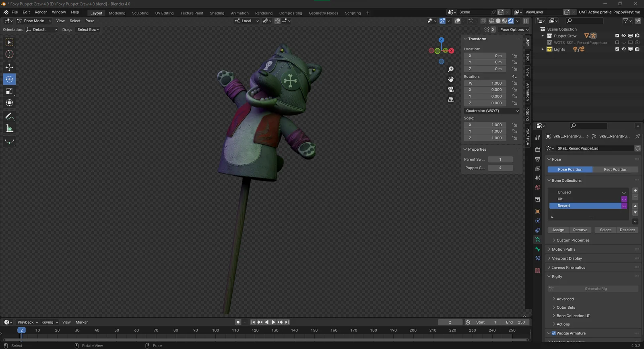Switch to the Shading workspace tab
Screen dimensions: 644x349
(x=217, y=13)
